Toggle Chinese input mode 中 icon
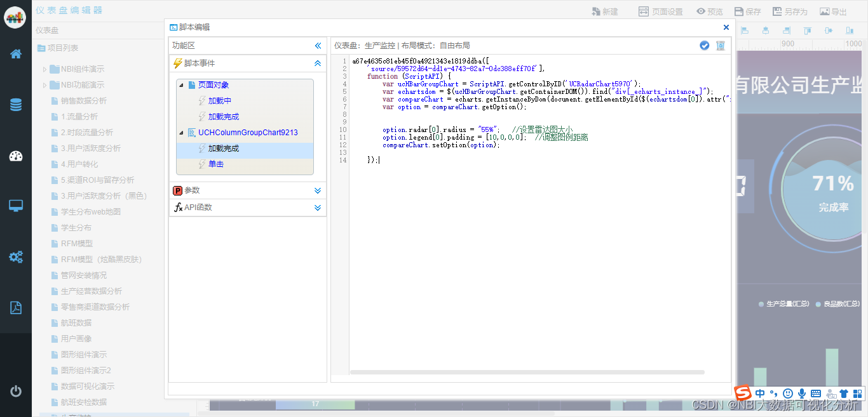This screenshot has width=868, height=417. point(760,394)
